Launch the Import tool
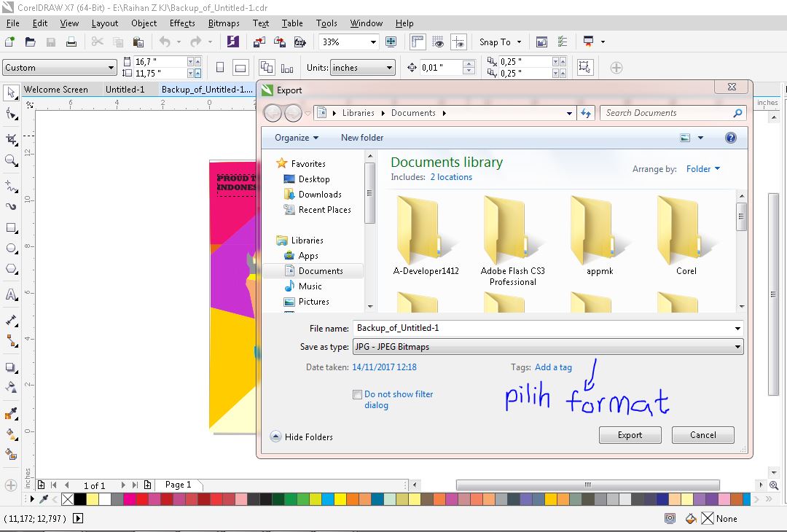 [259, 42]
